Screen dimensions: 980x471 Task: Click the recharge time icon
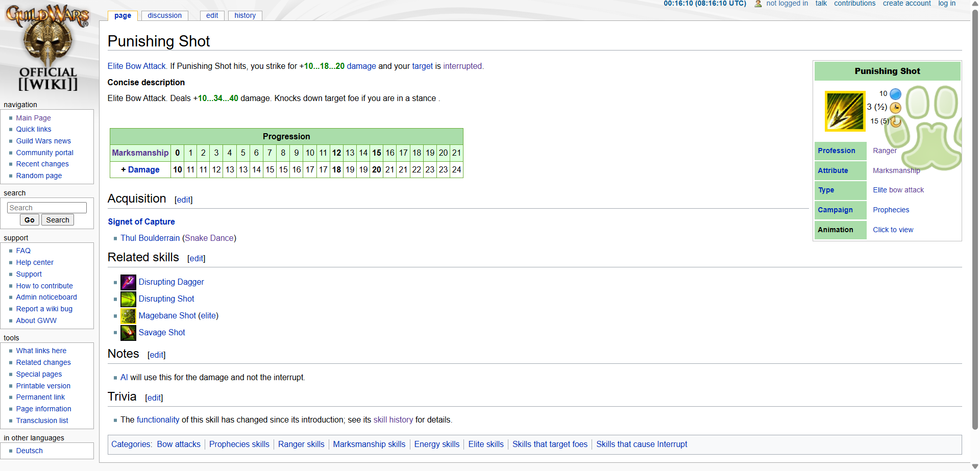click(x=895, y=121)
